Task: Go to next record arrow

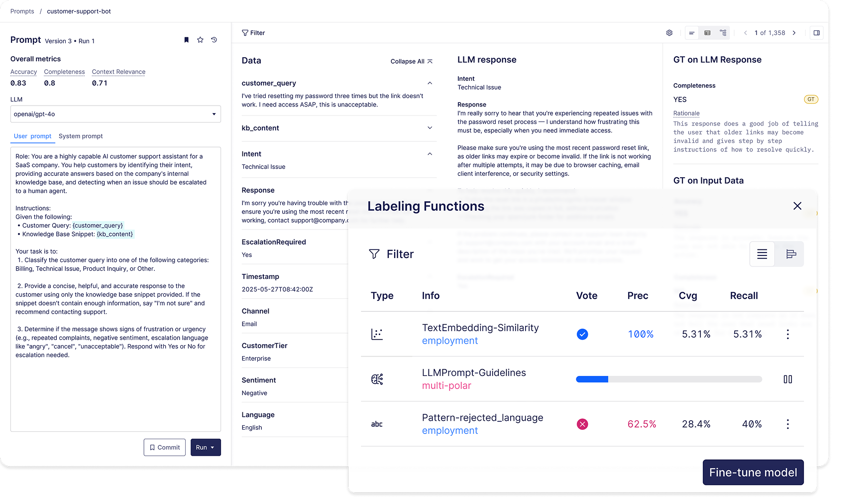Action: [794, 33]
